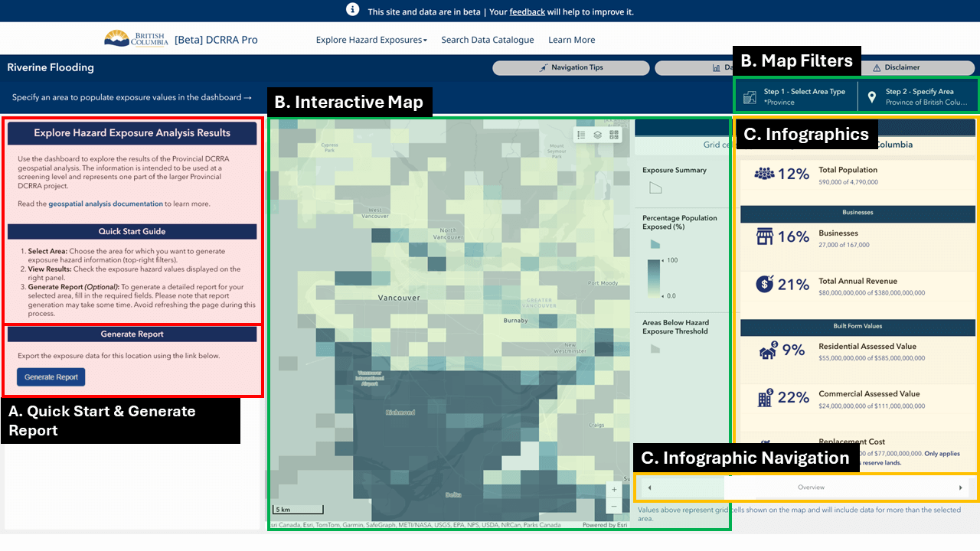Click the Riverine Flooding heading
Viewport: 980px width, 551px height.
51,67
